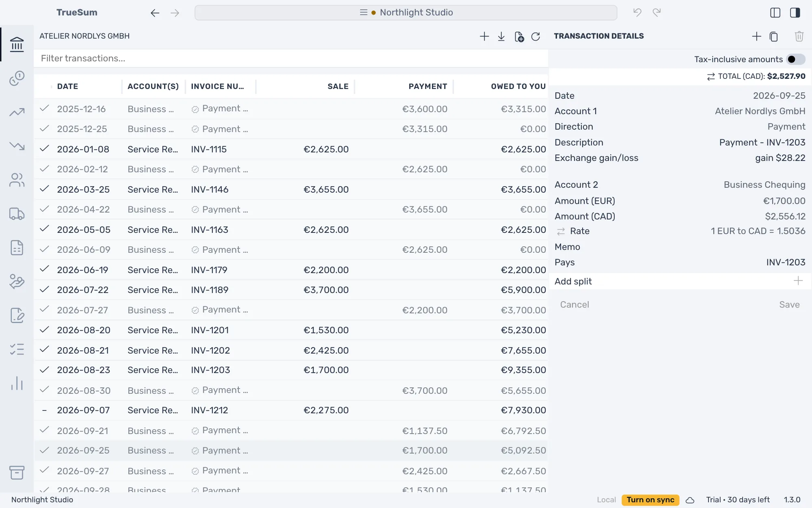Click the download import transactions icon
The image size is (812, 508).
click(501, 37)
